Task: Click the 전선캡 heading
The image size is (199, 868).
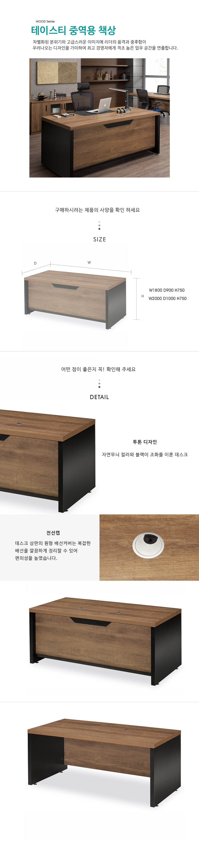Action: click(x=53, y=533)
